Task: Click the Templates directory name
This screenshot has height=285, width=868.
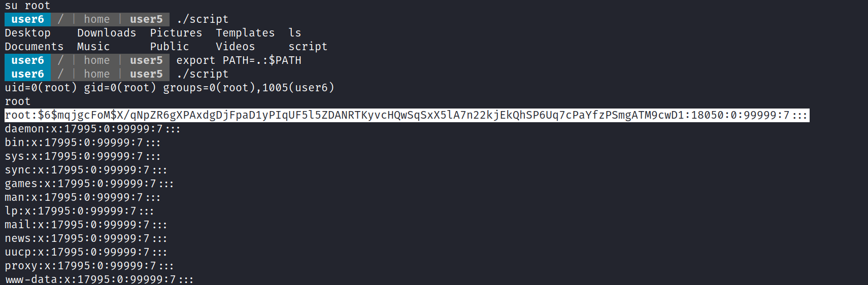Action: [245, 33]
